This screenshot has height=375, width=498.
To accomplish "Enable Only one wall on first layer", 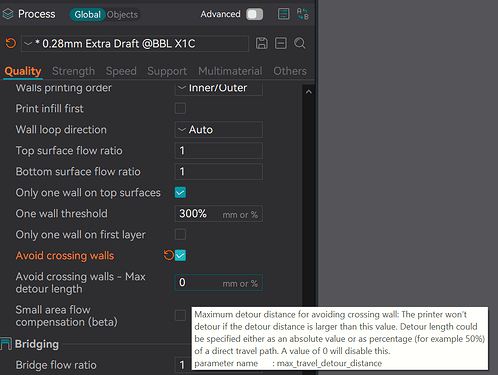I will pyautogui.click(x=180, y=234).
